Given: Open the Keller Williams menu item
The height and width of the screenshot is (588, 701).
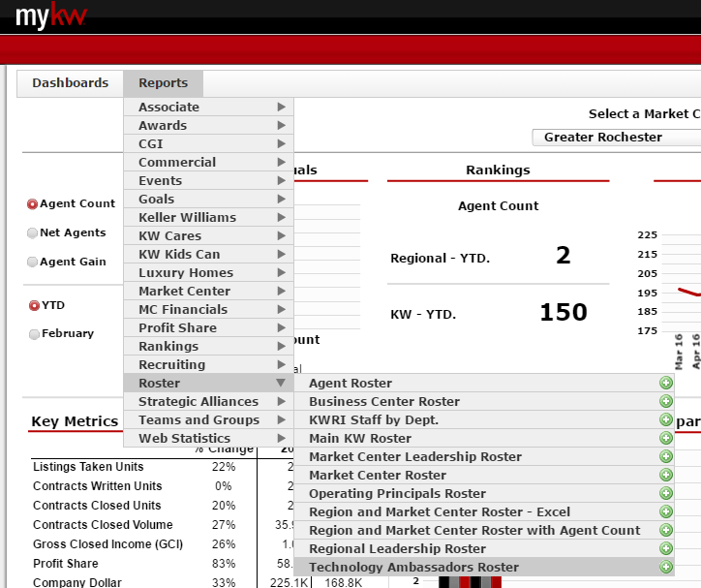Looking at the screenshot, I should 208,217.
